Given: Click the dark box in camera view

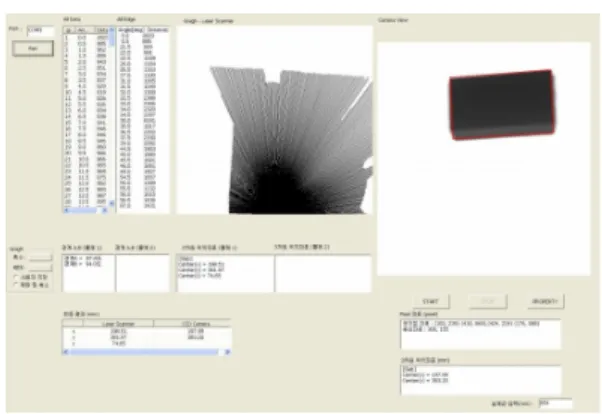Looking at the screenshot, I should (502, 104).
